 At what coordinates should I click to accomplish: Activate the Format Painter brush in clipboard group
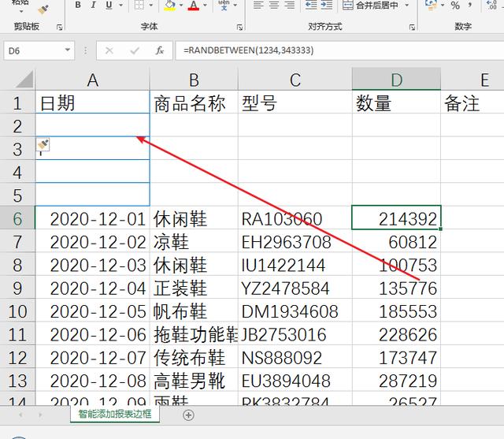[x=43, y=9]
